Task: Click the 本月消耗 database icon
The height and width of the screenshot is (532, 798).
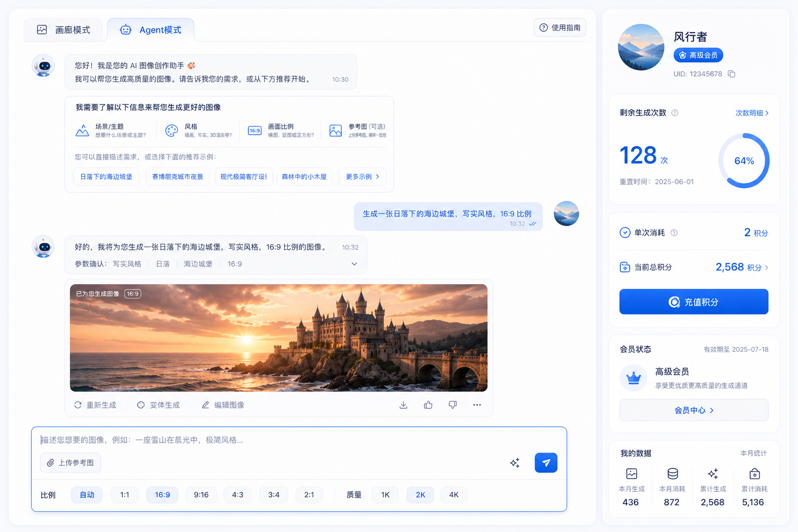Action: 673,474
